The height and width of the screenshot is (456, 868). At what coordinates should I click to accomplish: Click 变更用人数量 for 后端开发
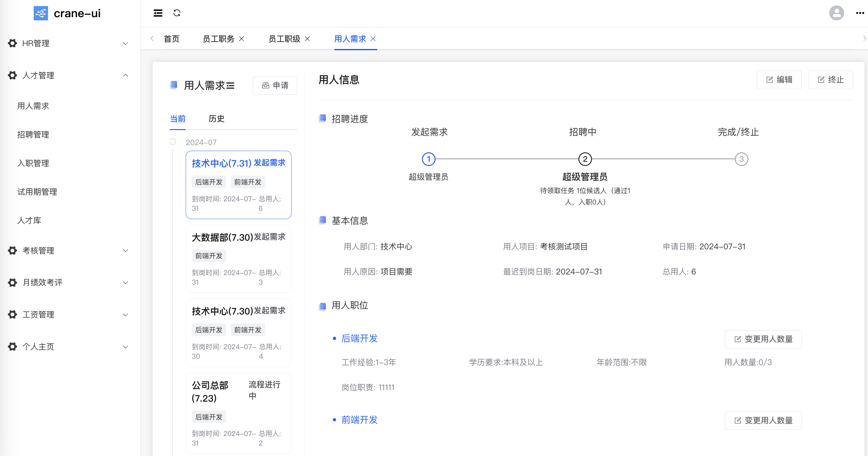pyautogui.click(x=763, y=339)
